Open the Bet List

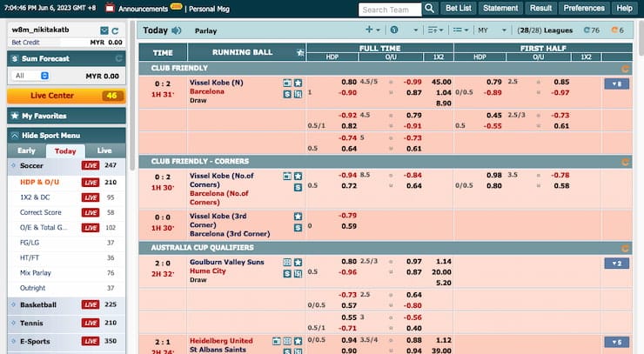(x=459, y=8)
